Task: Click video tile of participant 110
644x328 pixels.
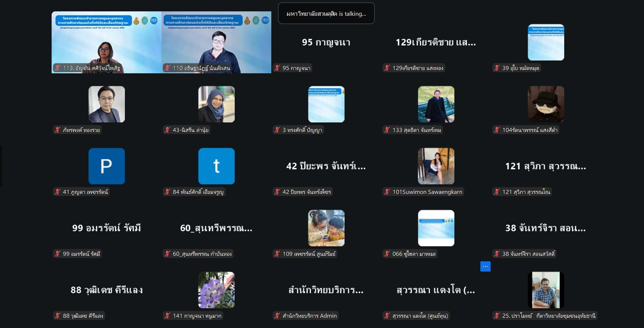Action: coord(216,42)
